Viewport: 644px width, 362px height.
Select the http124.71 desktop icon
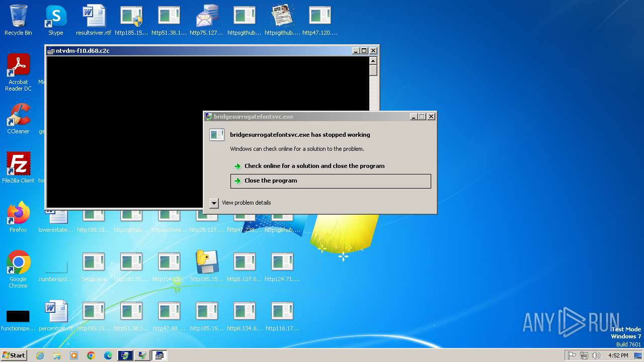pos(282,266)
